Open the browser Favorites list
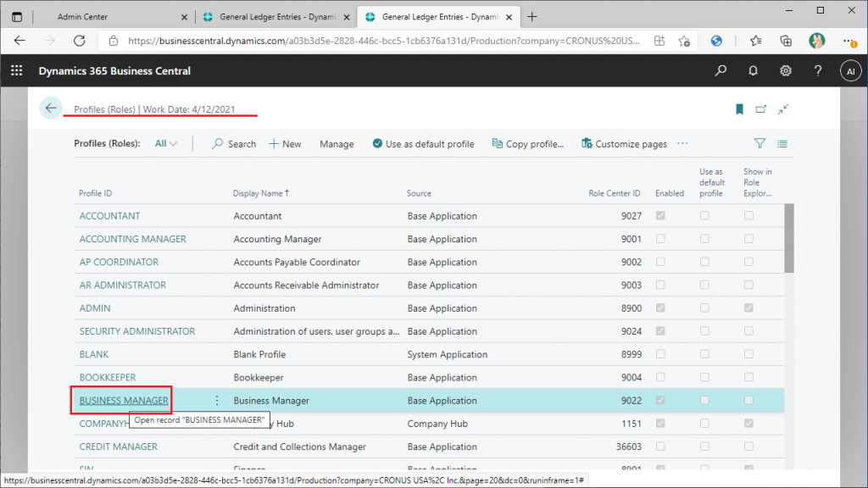Viewport: 868px width, 488px height. [755, 41]
